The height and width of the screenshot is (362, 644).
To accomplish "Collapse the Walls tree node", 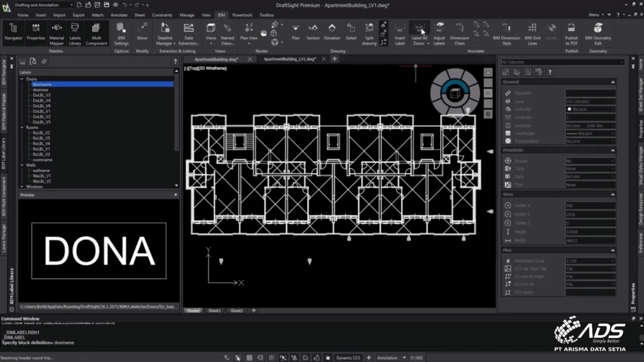I will [x=22, y=165].
